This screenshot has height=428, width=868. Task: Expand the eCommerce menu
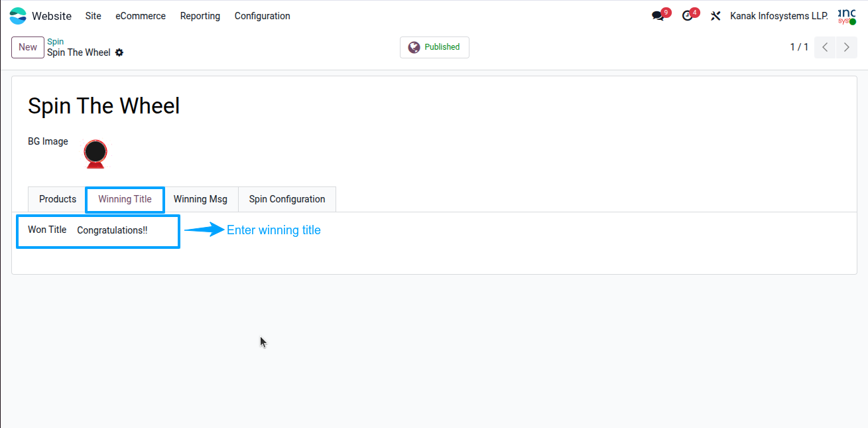141,16
